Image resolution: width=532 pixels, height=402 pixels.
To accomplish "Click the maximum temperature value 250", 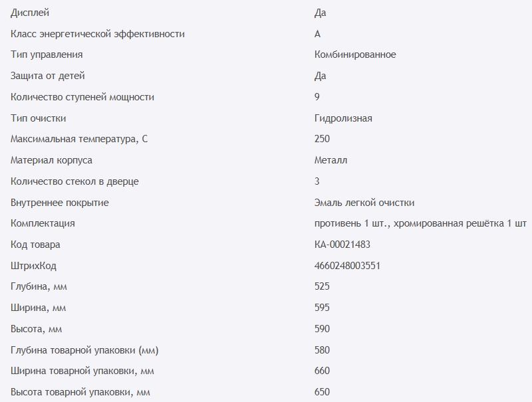I will point(322,139).
